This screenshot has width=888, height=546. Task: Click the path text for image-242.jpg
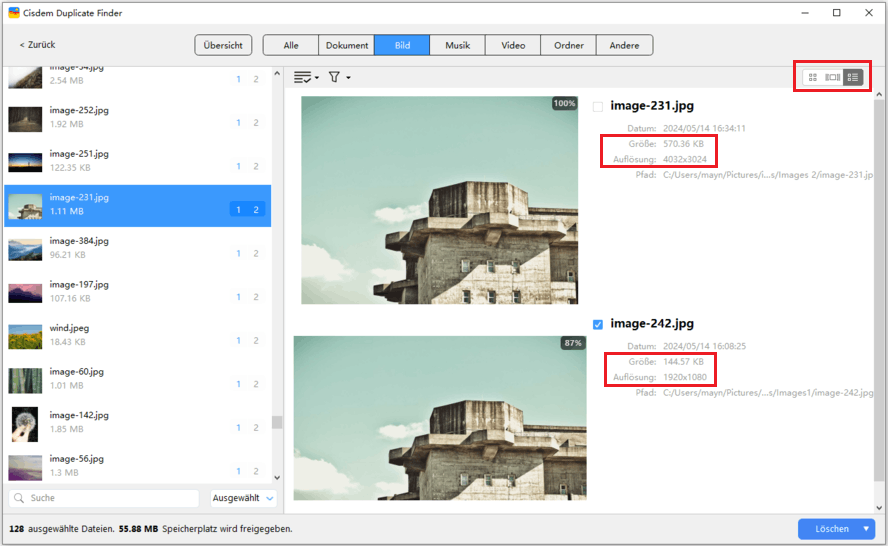click(768, 393)
